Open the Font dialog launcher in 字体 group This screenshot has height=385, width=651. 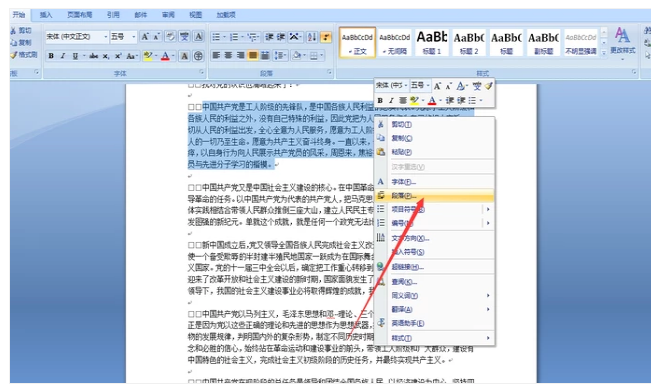point(202,72)
